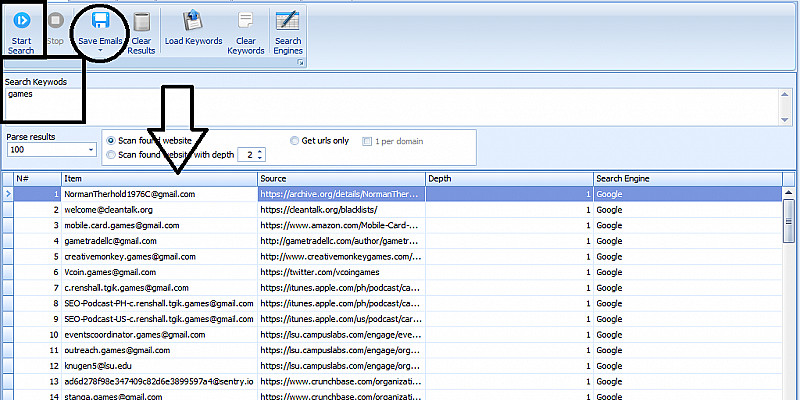The height and width of the screenshot is (400, 800).
Task: Click the archive.org details source cell
Action: coord(341,194)
